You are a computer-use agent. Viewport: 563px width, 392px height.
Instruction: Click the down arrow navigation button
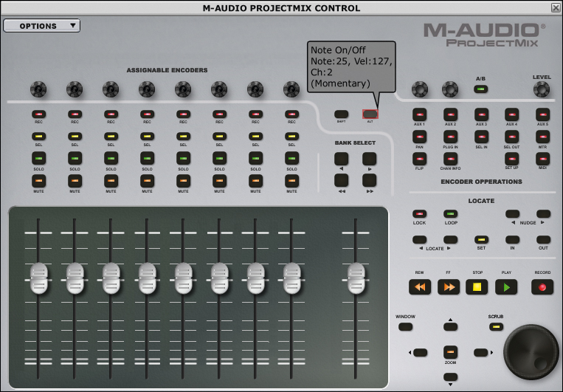click(x=450, y=377)
